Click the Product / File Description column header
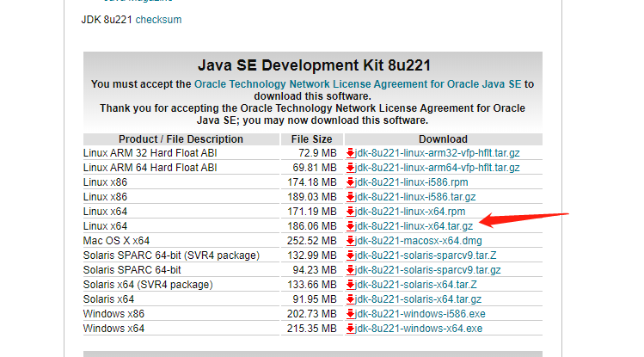Screen dimensions: 644x357 point(181,139)
